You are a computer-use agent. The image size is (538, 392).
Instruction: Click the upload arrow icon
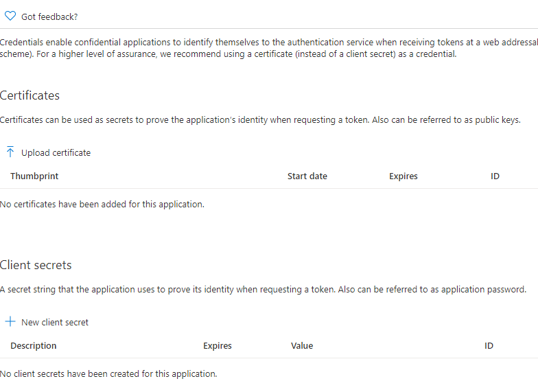pyautogui.click(x=10, y=152)
